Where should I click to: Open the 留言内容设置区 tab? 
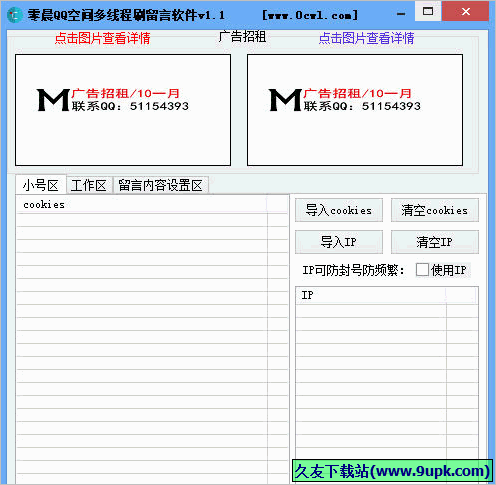click(x=161, y=185)
